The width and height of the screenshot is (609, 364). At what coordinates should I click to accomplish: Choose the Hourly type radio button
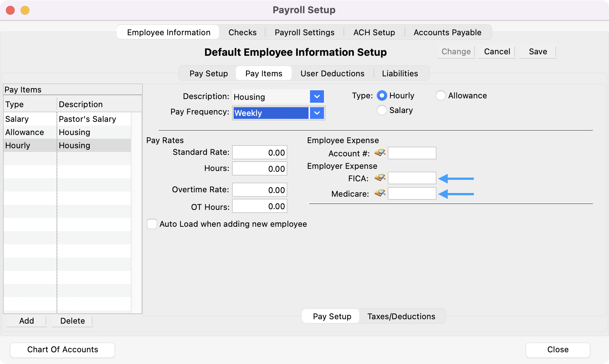point(382,96)
